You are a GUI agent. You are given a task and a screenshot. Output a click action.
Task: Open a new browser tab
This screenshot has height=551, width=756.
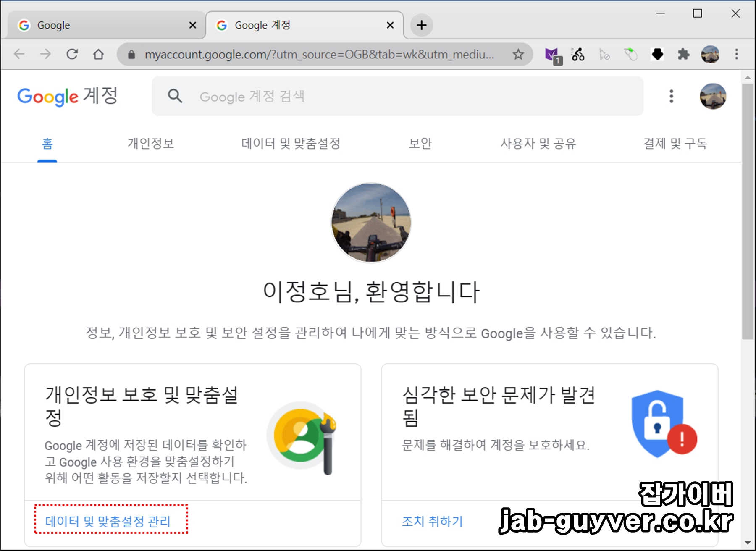coord(422,25)
